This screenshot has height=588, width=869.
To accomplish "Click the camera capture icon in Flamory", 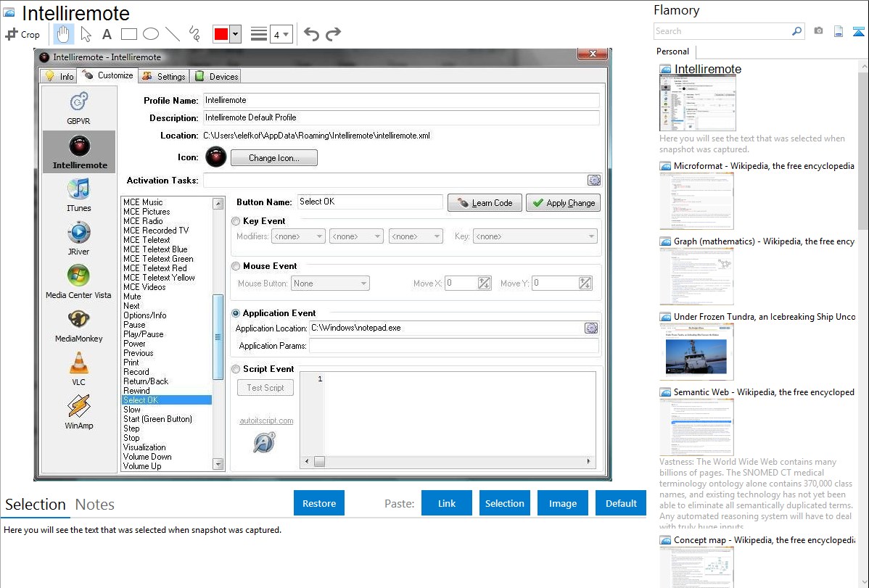I will [818, 31].
